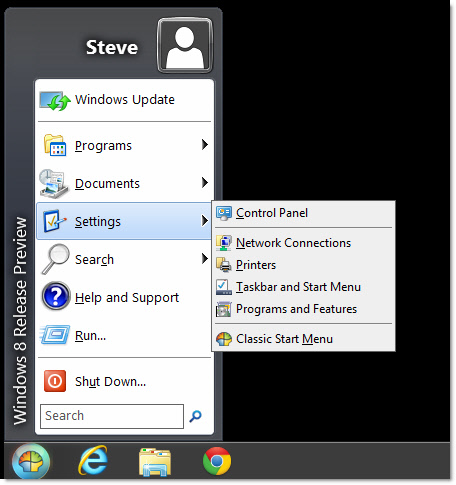The height and width of the screenshot is (485, 456).
Task: Click the Windows Update icon
Action: 55,101
